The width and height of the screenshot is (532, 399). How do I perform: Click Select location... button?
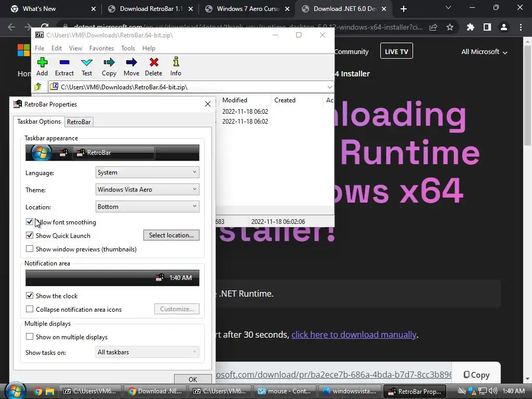point(171,235)
